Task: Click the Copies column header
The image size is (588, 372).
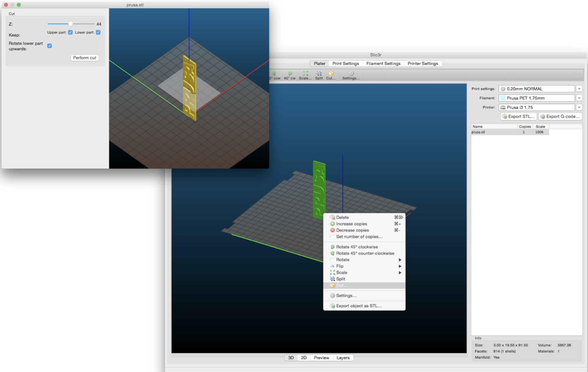Action: [525, 127]
